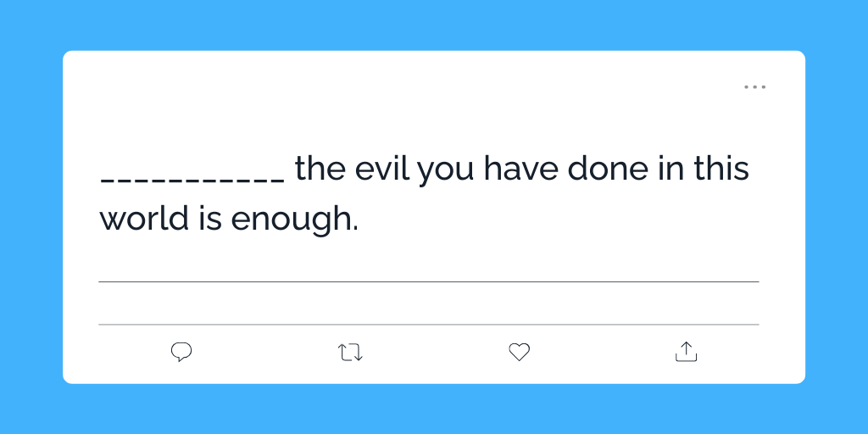
Task: Click the blank underscore line in the tweet
Action: pyautogui.click(x=192, y=179)
